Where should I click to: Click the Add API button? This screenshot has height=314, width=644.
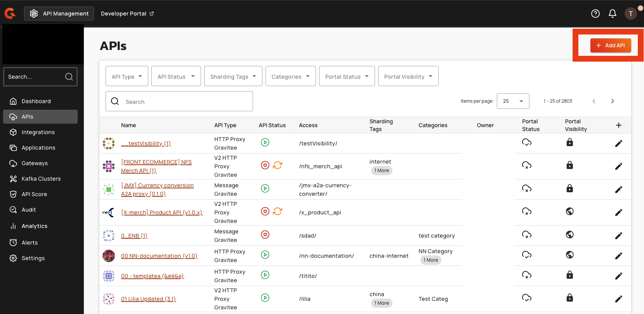point(610,45)
